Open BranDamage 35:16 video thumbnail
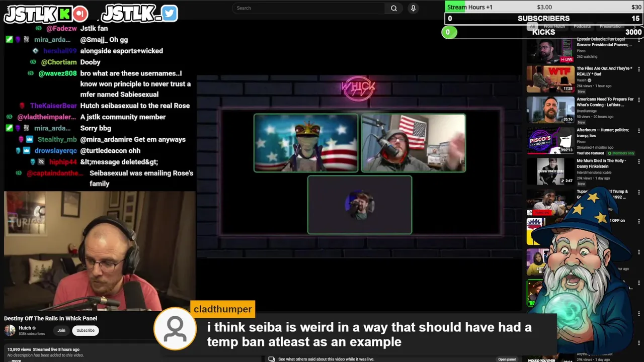The height and width of the screenshot is (362, 644). click(x=550, y=110)
